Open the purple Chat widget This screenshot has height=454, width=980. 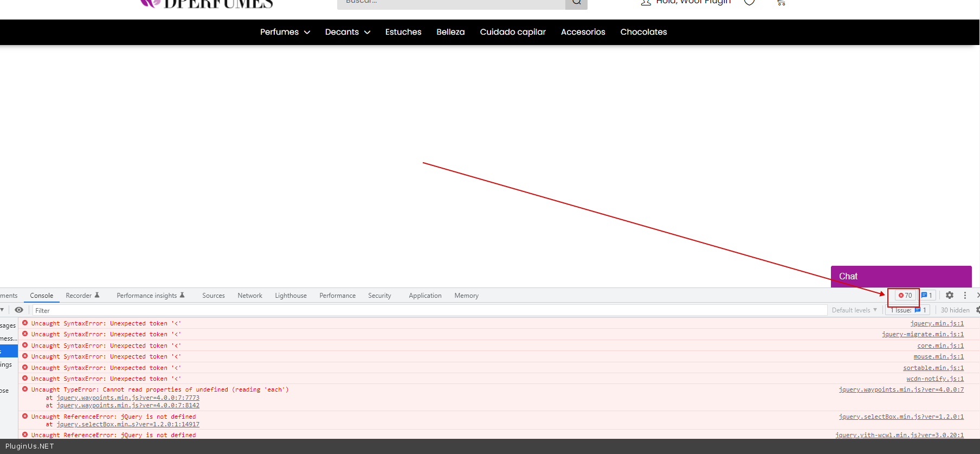[x=901, y=276]
